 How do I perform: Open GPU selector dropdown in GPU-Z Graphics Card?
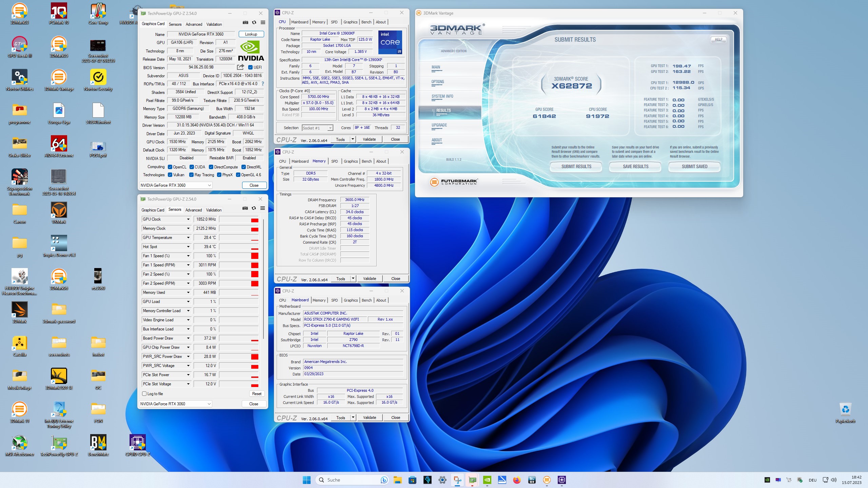click(x=176, y=185)
